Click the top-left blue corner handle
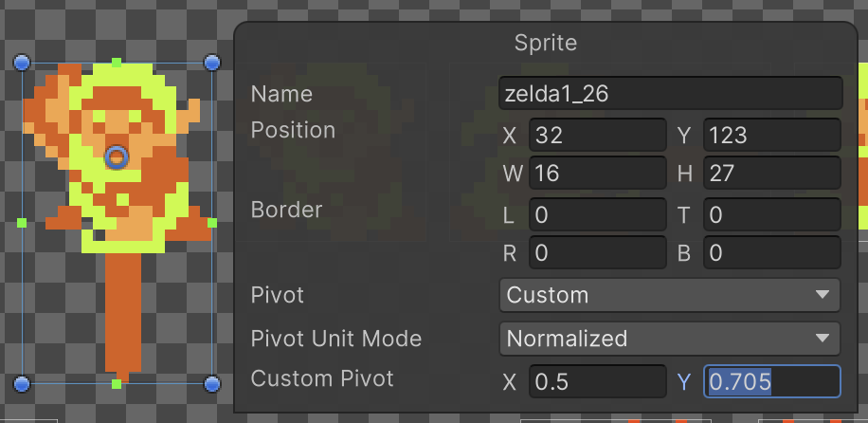The height and width of the screenshot is (423, 868). pyautogui.click(x=23, y=63)
